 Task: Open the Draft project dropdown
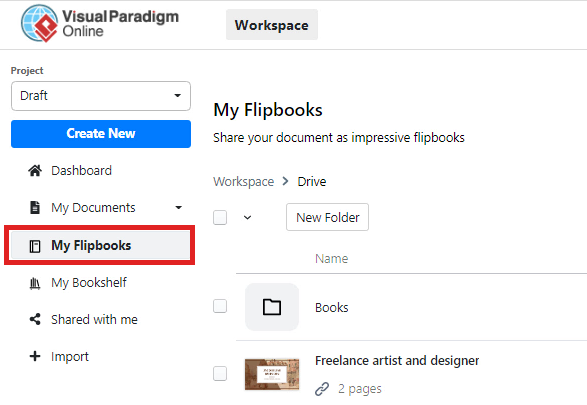pos(101,96)
